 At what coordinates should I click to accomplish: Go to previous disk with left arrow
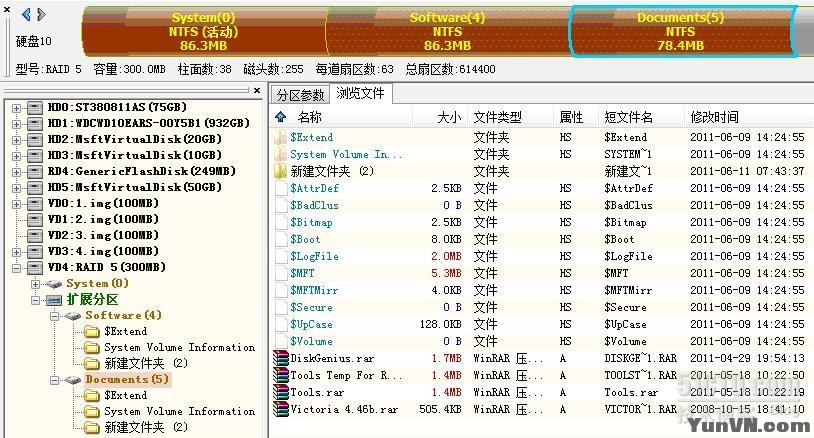click(x=26, y=15)
